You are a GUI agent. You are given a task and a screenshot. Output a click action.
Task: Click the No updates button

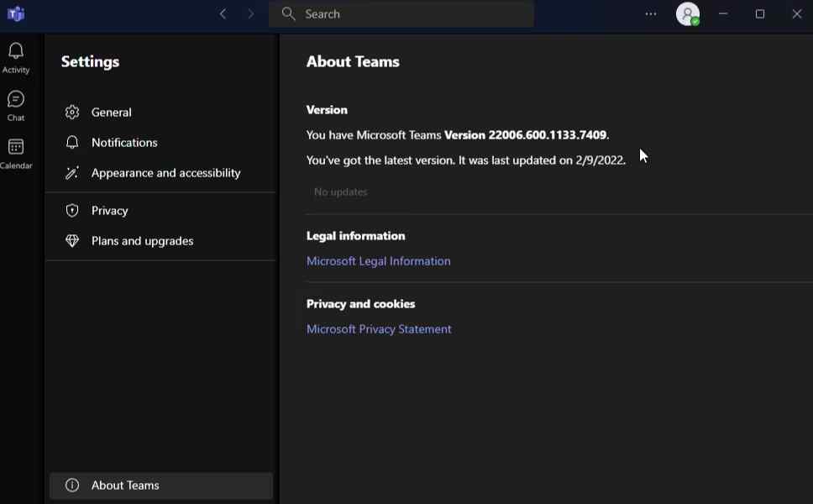click(x=341, y=192)
